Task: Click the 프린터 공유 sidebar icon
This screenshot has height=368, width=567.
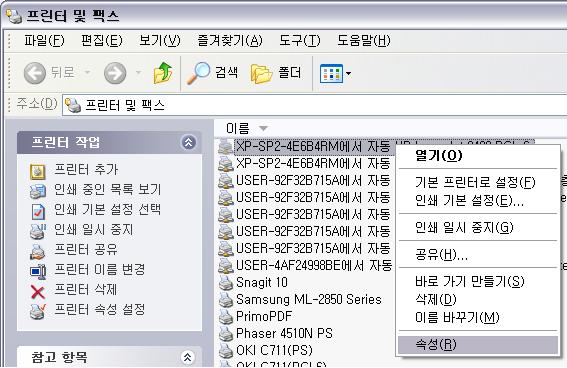Action: coord(38,252)
